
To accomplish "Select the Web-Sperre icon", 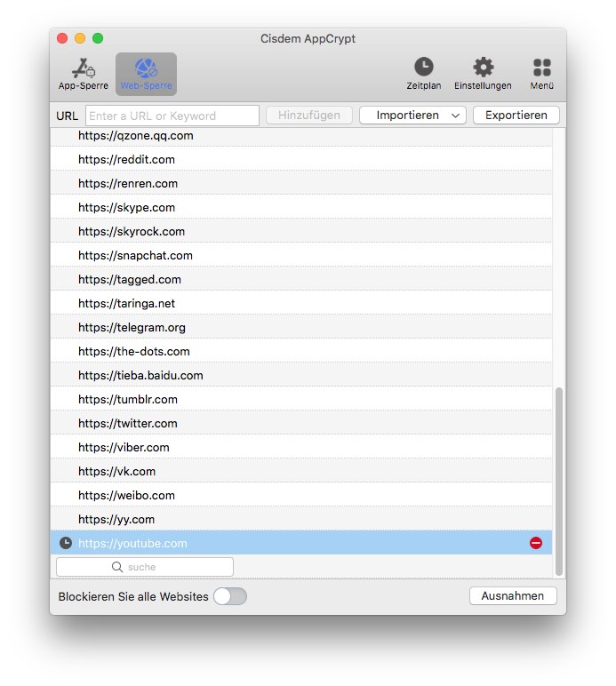I will click(146, 73).
